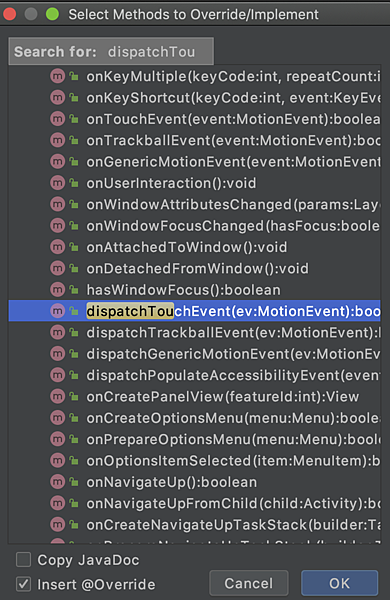Click the Search for dispatchTou field
Image resolution: width=390 pixels, height=600 pixels.
pos(111,51)
